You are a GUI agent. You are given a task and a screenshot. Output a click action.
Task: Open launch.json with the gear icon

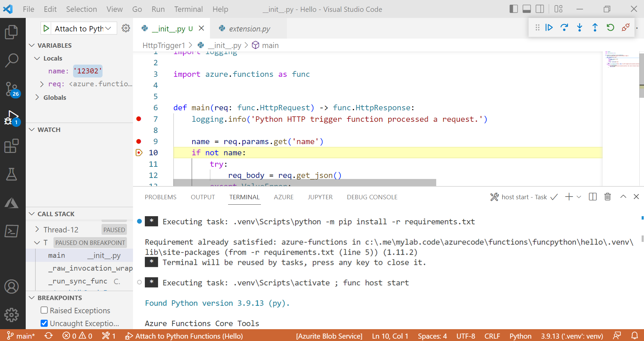(126, 28)
